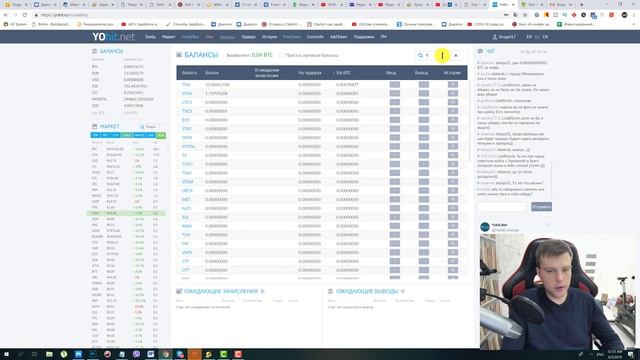640x360 pixels.
Task: Open Dice in the top navigation
Action: click(209, 37)
